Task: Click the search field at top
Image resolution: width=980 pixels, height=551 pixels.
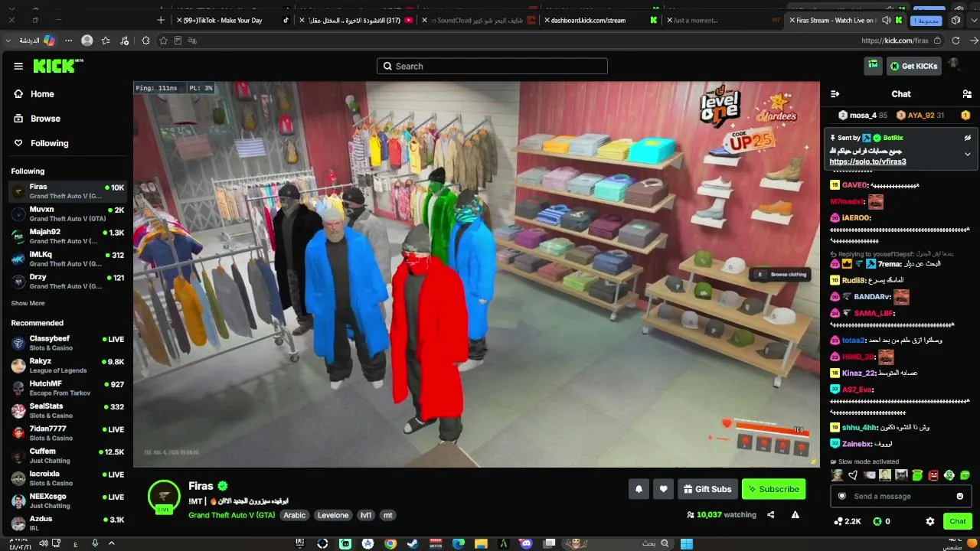Action: click(492, 67)
